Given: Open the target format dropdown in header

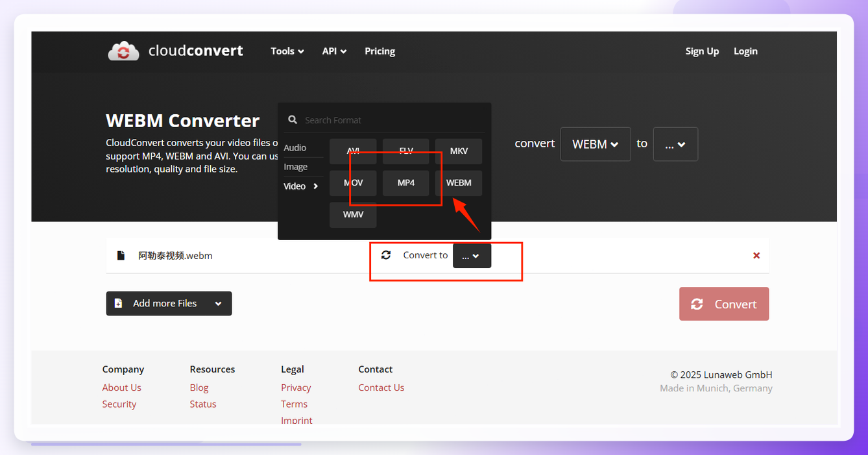Looking at the screenshot, I should pos(675,144).
